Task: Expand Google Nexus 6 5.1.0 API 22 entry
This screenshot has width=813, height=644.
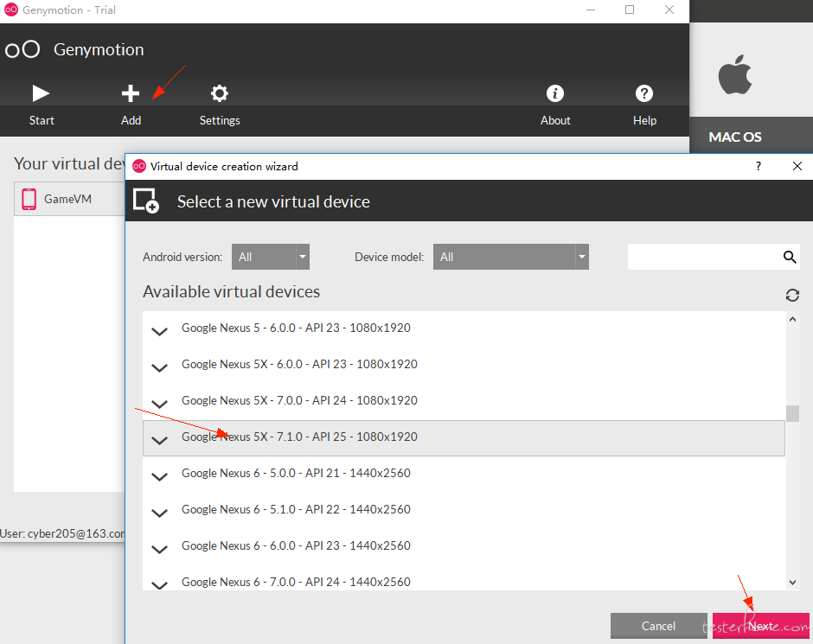Action: 160,513
